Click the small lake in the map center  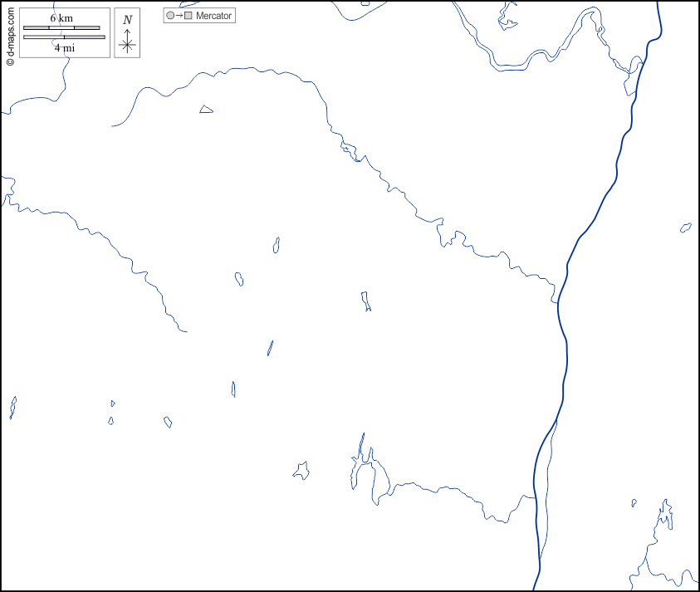pyautogui.click(x=365, y=300)
